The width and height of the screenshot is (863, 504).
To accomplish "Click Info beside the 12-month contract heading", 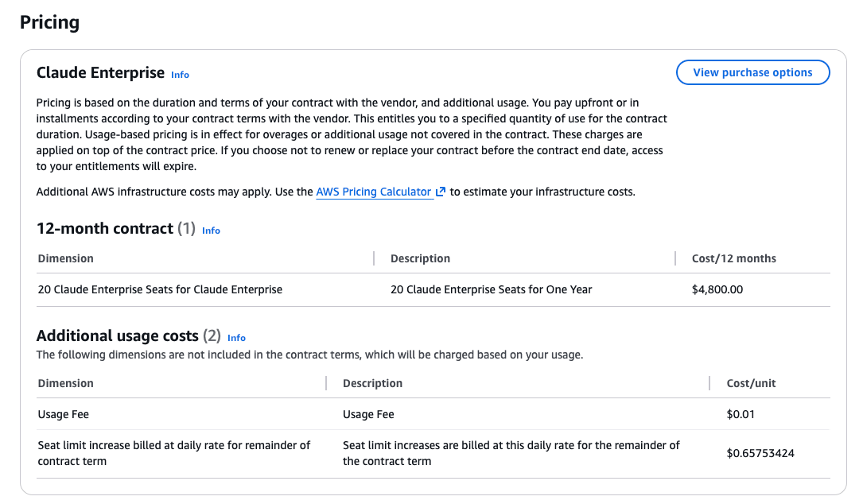I will point(211,231).
